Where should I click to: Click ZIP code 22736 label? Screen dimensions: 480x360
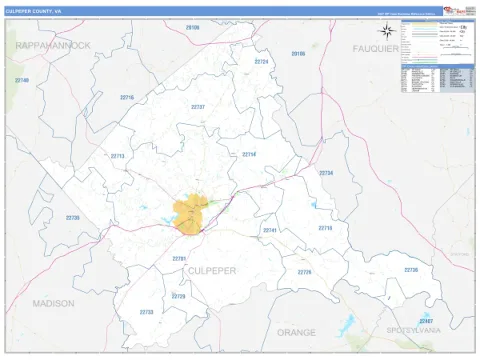[411, 270]
